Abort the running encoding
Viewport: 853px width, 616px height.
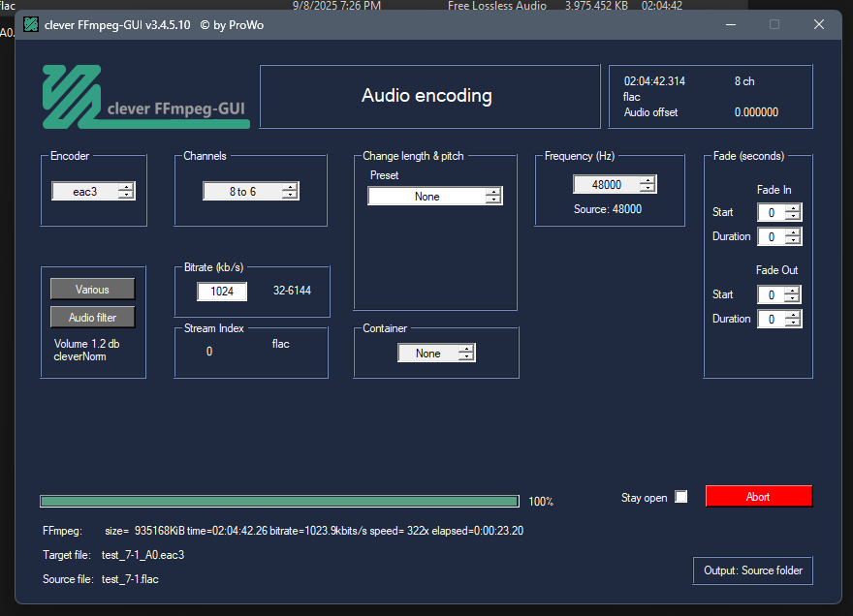click(758, 497)
